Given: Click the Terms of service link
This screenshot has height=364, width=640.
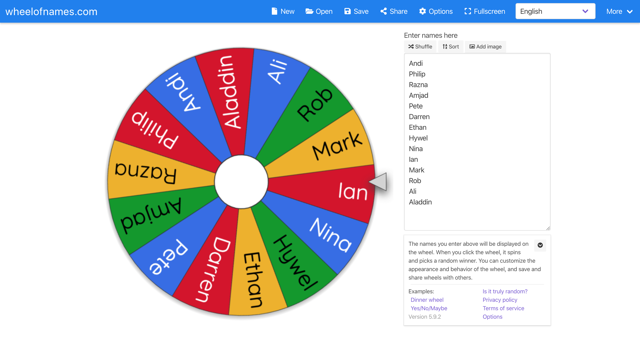Looking at the screenshot, I should 503,308.
